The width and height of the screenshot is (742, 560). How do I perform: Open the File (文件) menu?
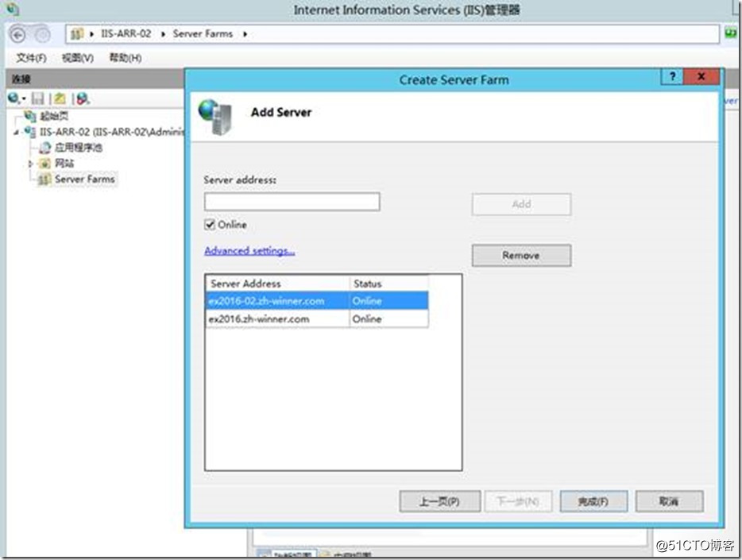31,58
